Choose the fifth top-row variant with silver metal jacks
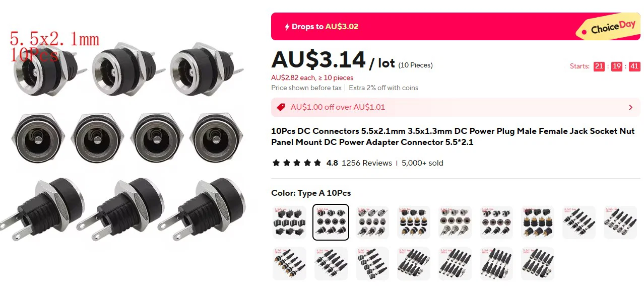Viewport: 644px width, 297px height. coord(455,222)
